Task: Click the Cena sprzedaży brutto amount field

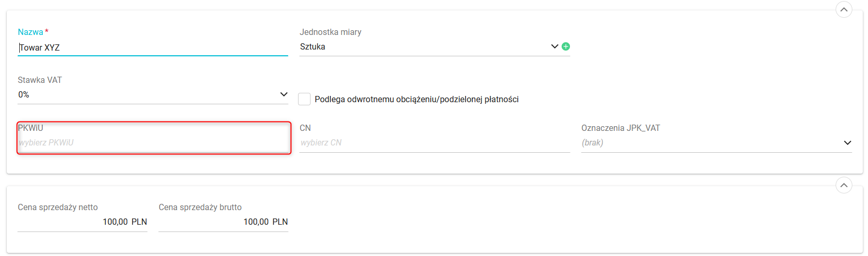Action: pos(223,222)
